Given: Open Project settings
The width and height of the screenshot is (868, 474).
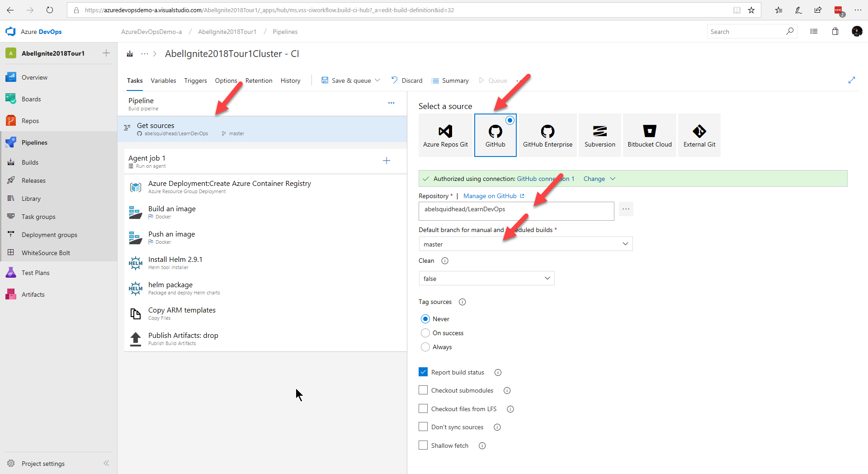Looking at the screenshot, I should tap(43, 464).
